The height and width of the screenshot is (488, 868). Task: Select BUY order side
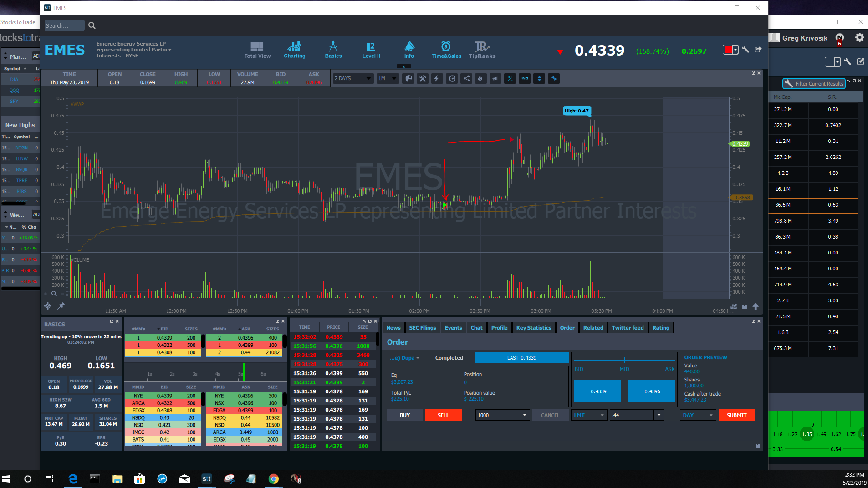point(405,415)
